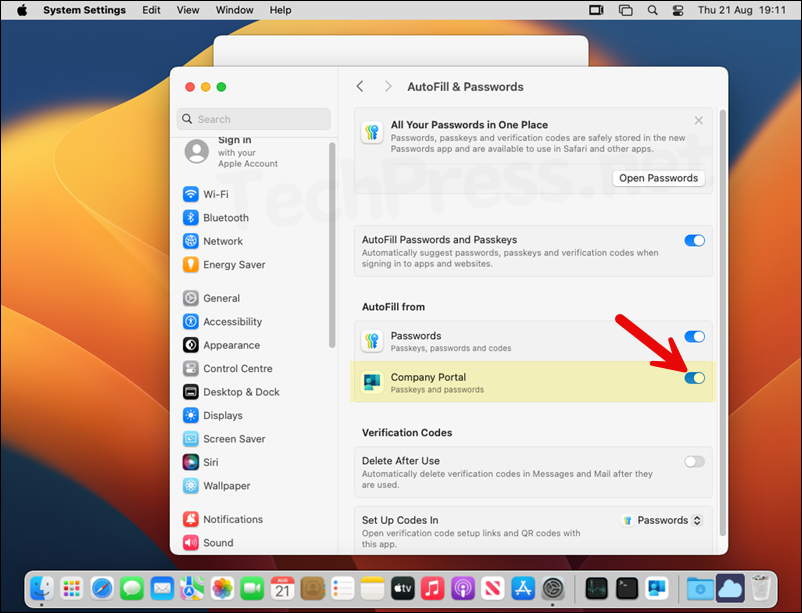Open the Window menu
The width and height of the screenshot is (802, 613).
[234, 10]
